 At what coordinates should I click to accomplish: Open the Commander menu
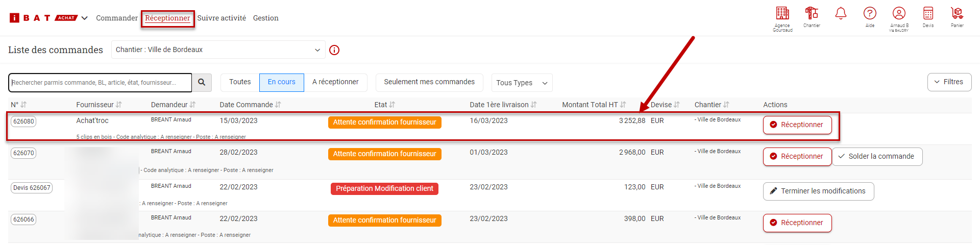point(117,18)
